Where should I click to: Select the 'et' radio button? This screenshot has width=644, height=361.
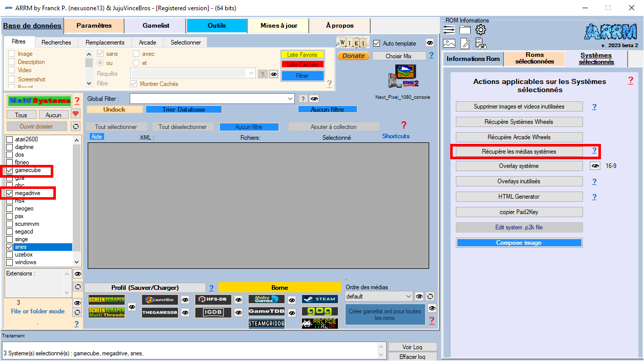pos(136,63)
